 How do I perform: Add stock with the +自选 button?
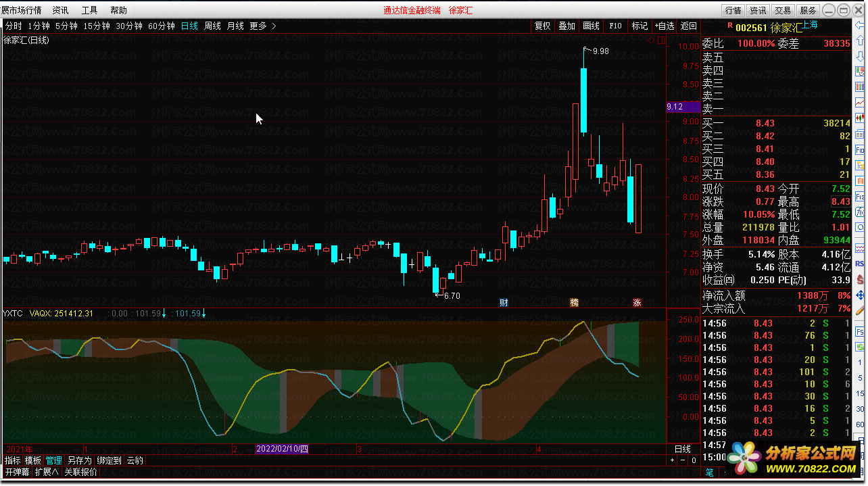tap(665, 26)
